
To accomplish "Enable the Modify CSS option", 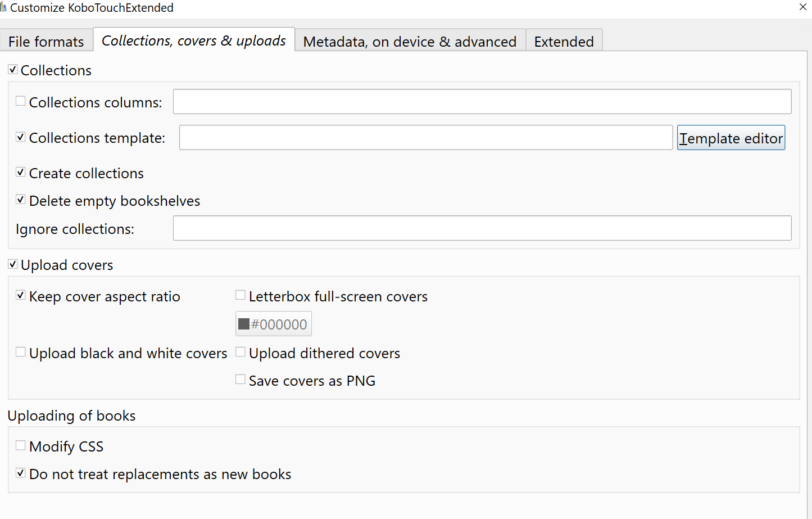I will 21,445.
